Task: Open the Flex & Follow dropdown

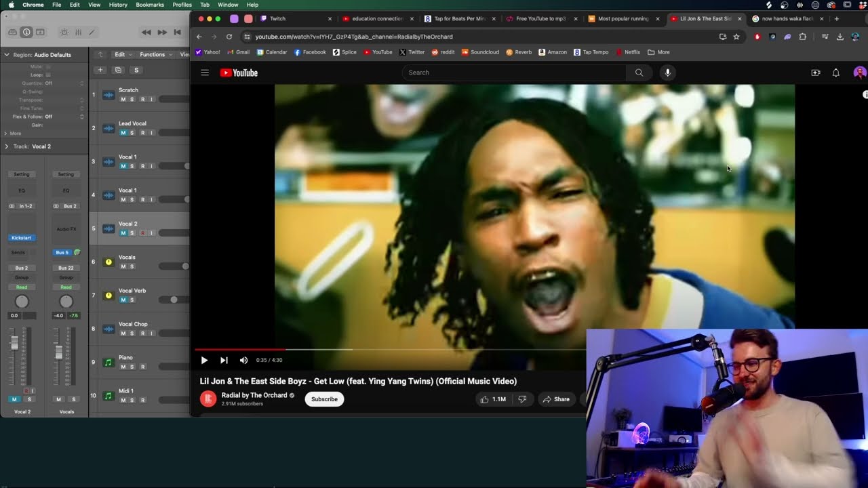Action: tap(64, 117)
